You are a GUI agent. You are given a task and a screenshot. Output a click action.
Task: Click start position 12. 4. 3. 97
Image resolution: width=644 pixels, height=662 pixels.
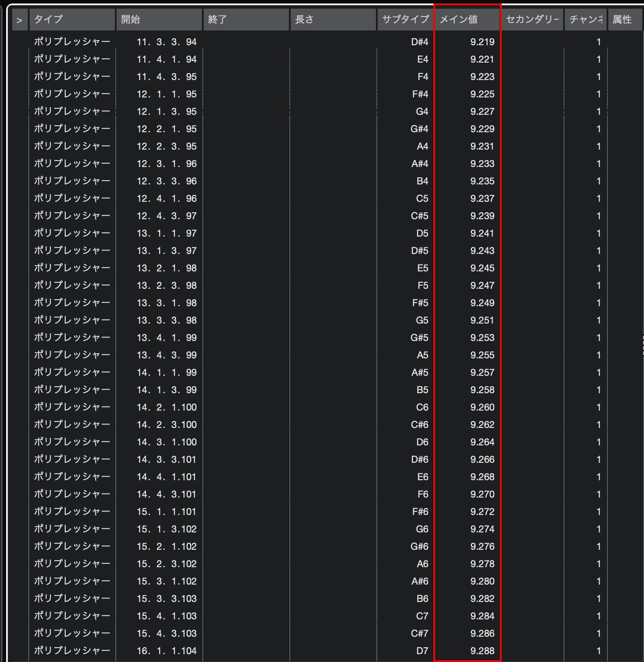pos(167,216)
